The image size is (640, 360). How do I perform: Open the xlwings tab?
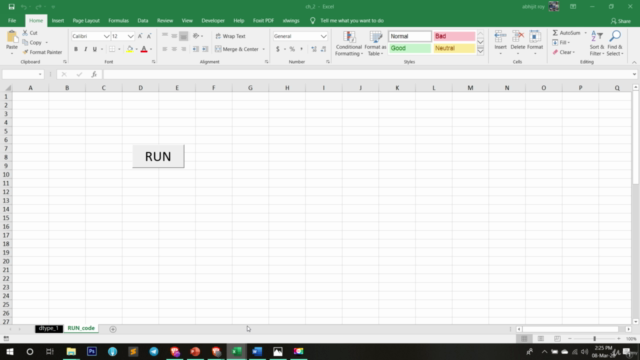[291, 20]
